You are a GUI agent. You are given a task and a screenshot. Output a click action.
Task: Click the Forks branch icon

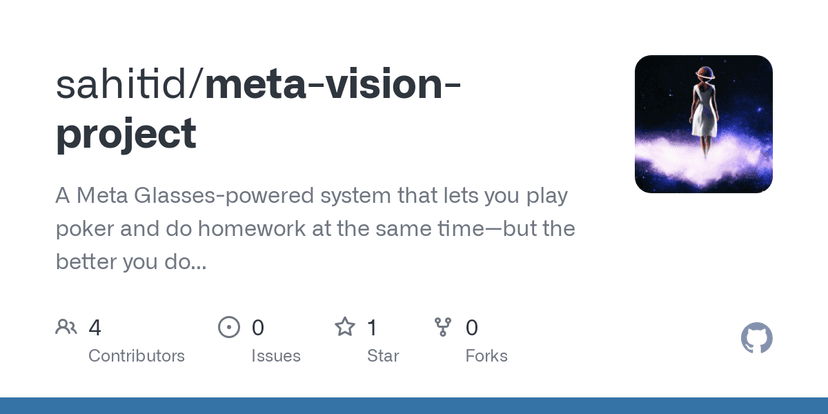pyautogui.click(x=443, y=327)
